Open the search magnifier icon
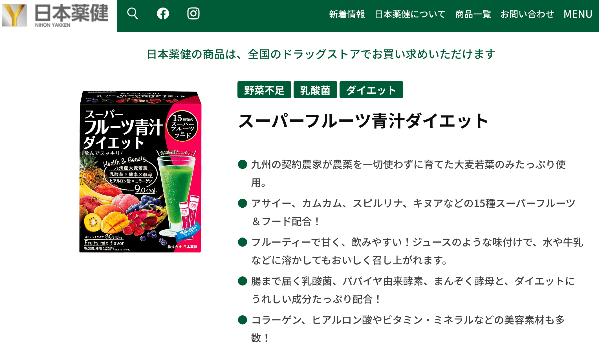 click(x=133, y=14)
